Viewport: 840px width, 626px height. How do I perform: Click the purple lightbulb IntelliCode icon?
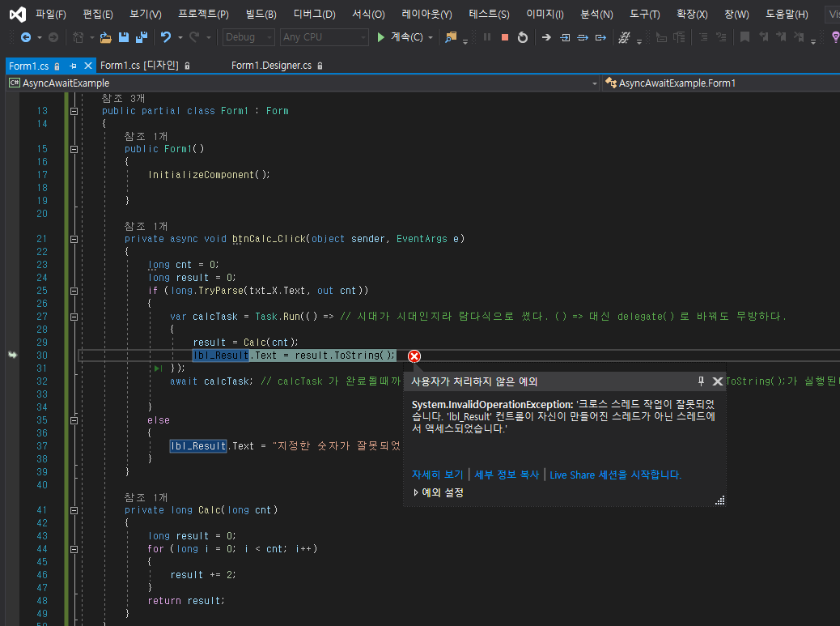point(835,37)
